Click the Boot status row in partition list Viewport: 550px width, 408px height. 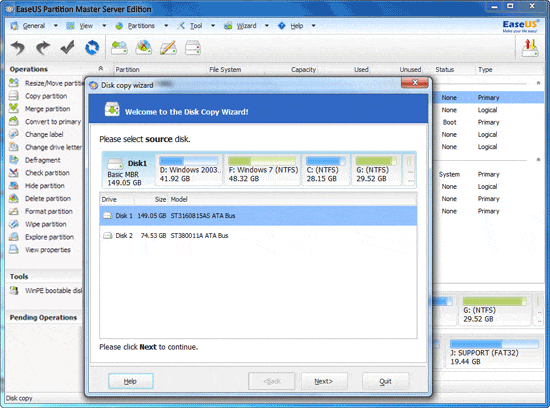click(x=449, y=122)
